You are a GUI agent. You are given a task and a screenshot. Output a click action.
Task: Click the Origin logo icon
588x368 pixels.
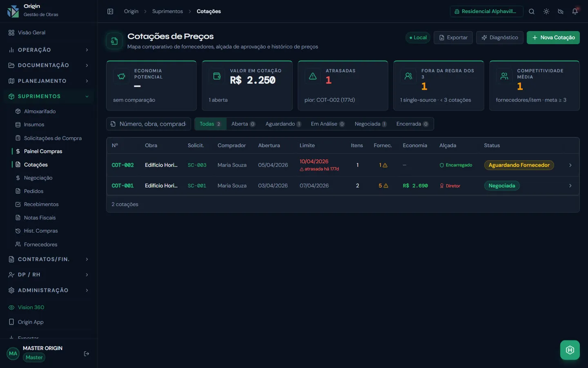(13, 11)
